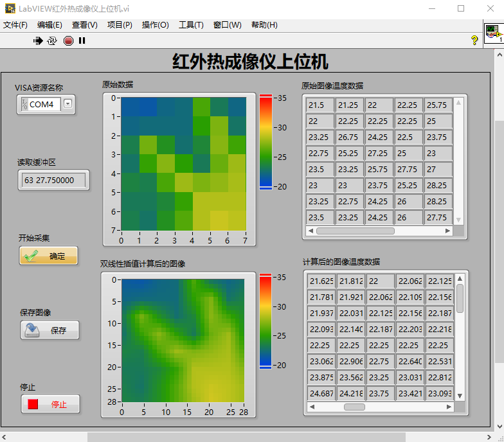
Task: Click the raw table horizontal scrollbar thumb
Action: (x=355, y=231)
